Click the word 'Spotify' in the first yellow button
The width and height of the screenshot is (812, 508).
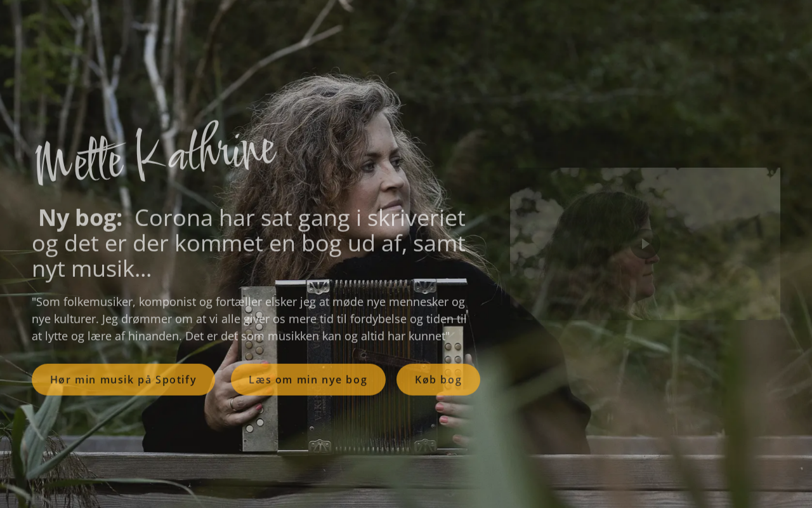pyautogui.click(x=176, y=380)
